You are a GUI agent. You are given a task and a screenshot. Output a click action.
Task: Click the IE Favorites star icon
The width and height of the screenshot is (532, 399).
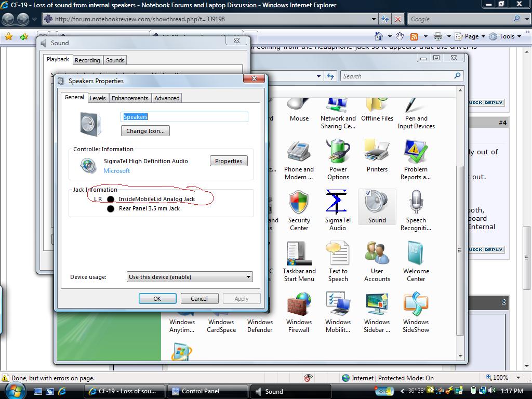(x=9, y=36)
